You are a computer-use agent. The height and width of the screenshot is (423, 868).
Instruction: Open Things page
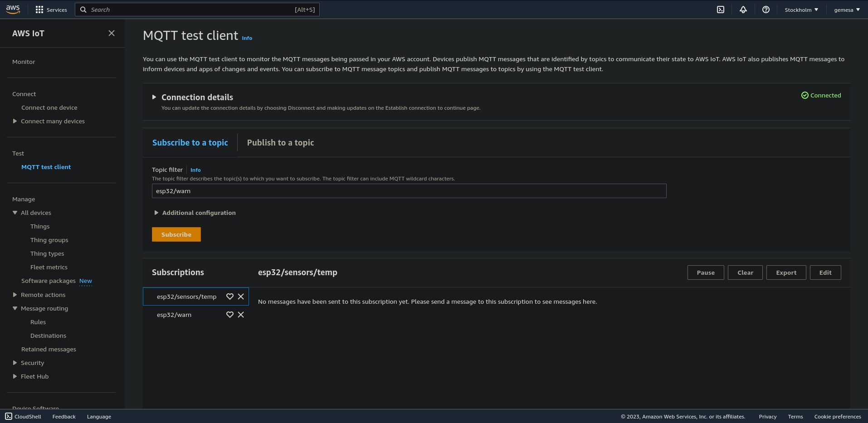click(40, 226)
